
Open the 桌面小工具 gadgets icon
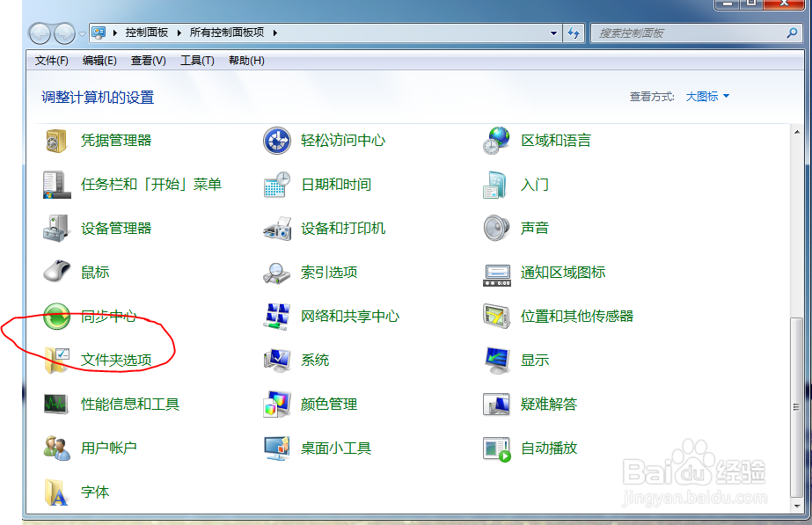click(x=277, y=448)
